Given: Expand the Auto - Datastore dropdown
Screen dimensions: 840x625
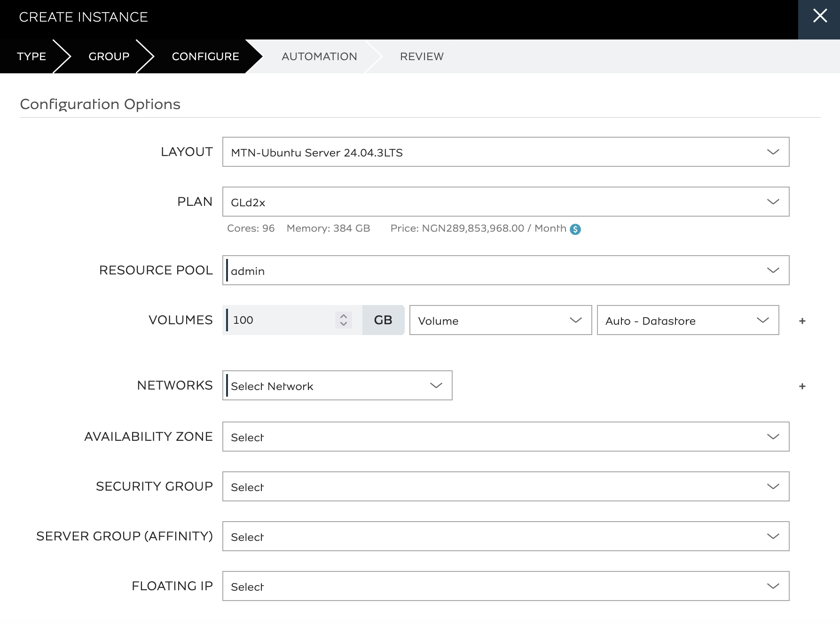Looking at the screenshot, I should tap(687, 320).
